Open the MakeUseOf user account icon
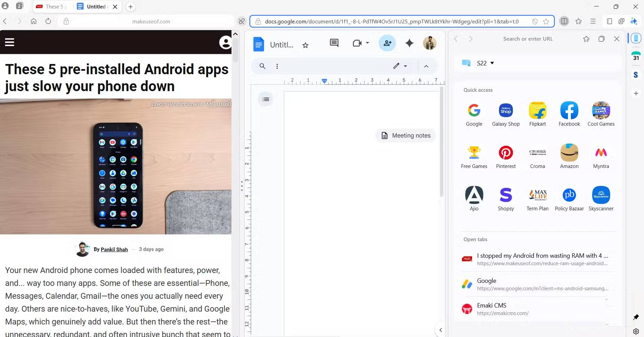 click(x=225, y=42)
